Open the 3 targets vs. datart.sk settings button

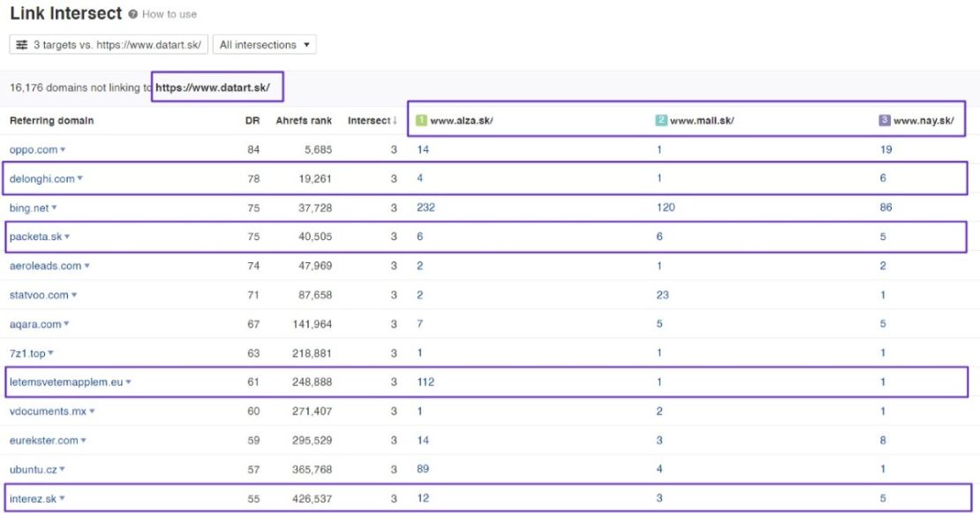109,45
